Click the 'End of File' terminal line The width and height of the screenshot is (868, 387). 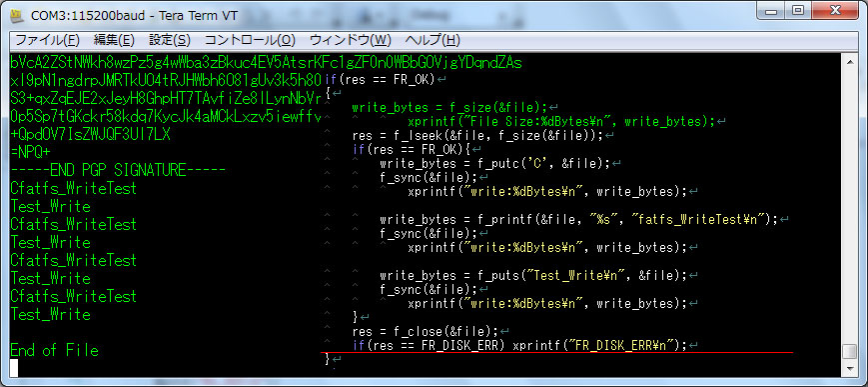pyautogui.click(x=54, y=350)
